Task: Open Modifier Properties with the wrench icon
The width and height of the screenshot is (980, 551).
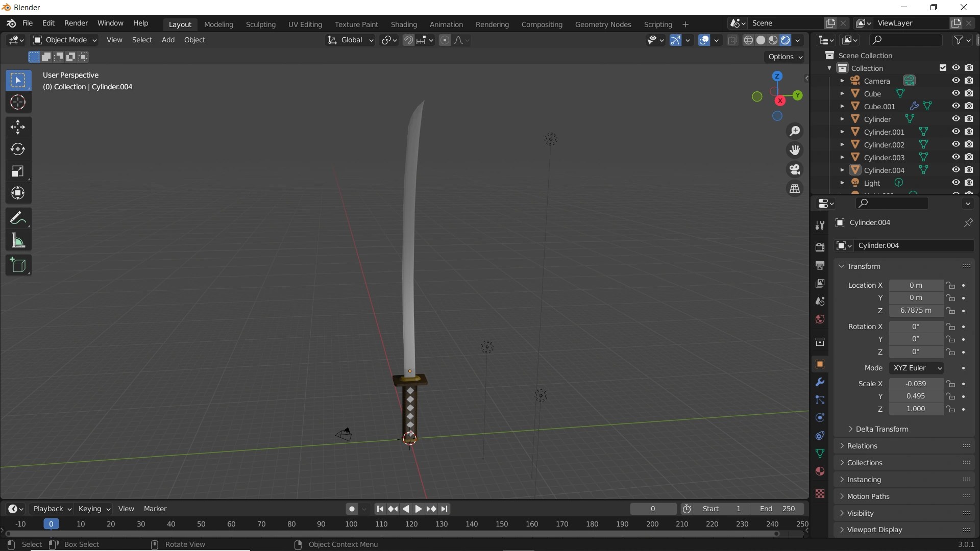Action: tap(820, 382)
